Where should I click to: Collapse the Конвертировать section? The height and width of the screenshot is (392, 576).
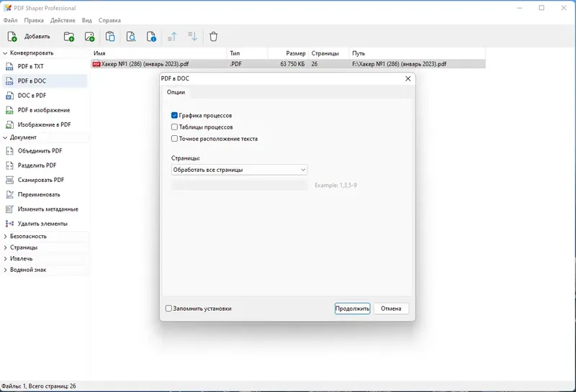[5, 53]
